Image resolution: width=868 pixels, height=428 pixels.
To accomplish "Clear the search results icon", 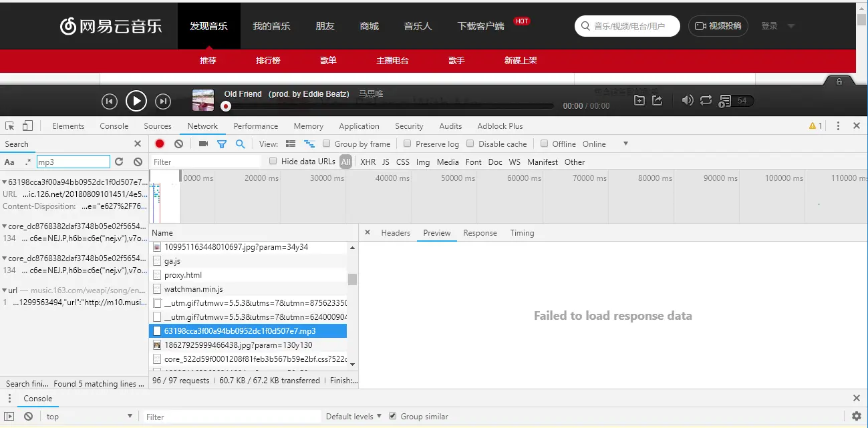I will [x=138, y=162].
